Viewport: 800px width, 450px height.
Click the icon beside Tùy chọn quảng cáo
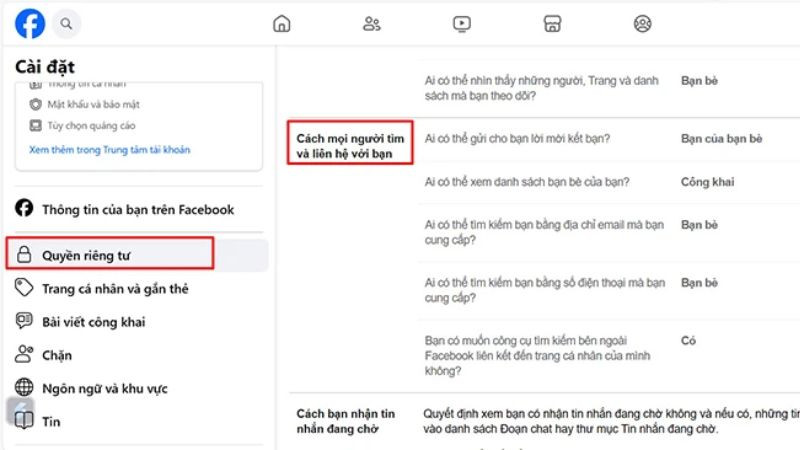(x=35, y=126)
